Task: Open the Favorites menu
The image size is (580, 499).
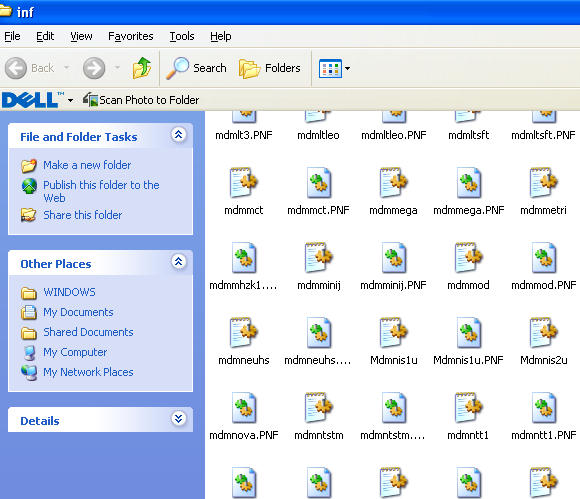Action: (x=131, y=36)
